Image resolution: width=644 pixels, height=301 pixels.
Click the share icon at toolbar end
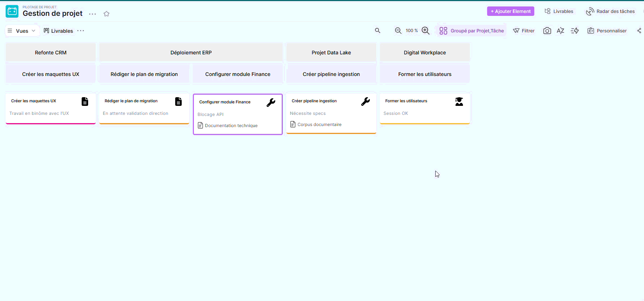pos(639,31)
